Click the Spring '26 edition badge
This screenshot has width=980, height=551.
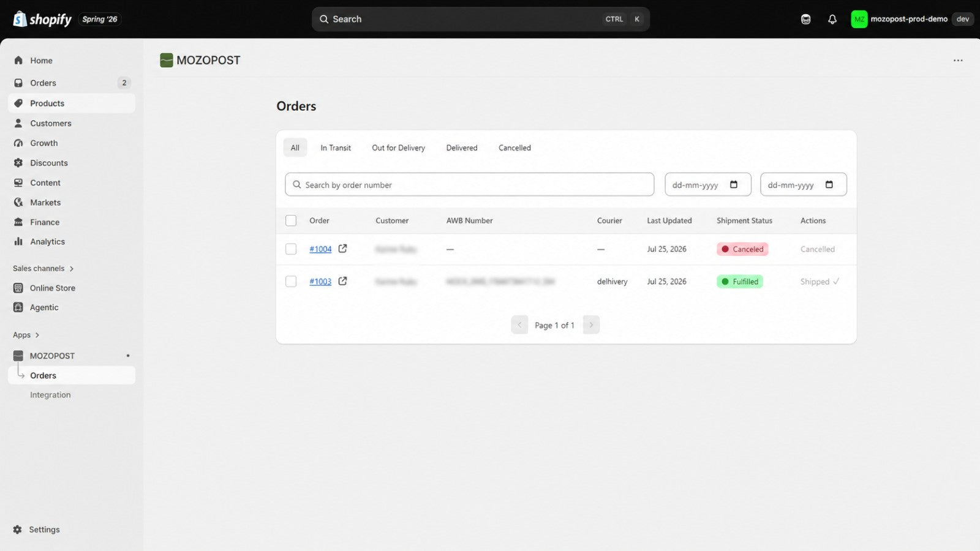point(100,19)
